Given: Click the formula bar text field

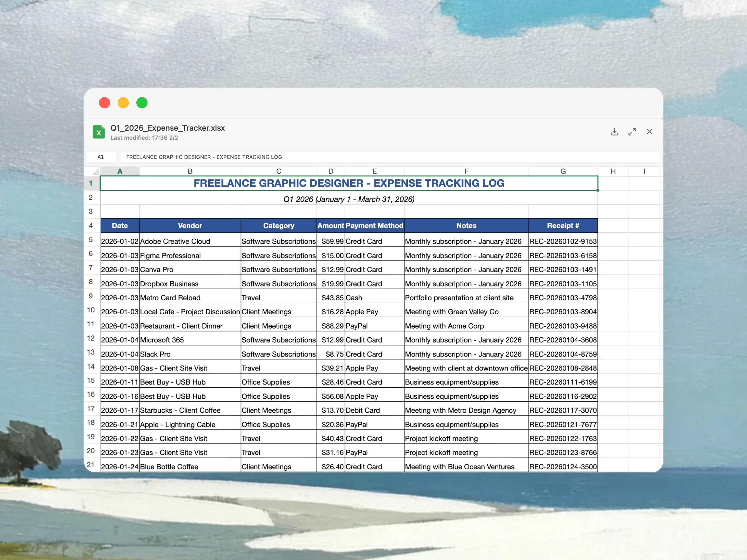Looking at the screenshot, I should [388, 157].
